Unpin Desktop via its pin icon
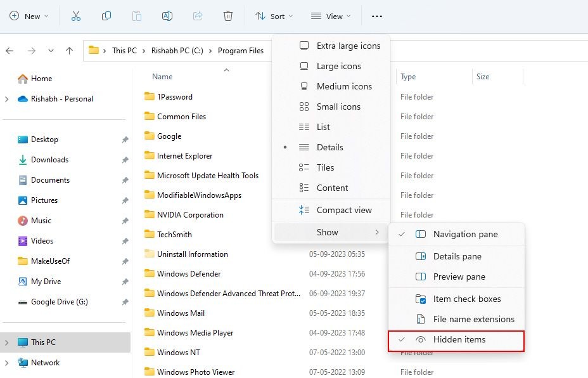Viewport: 588px width, 378px height. point(125,140)
